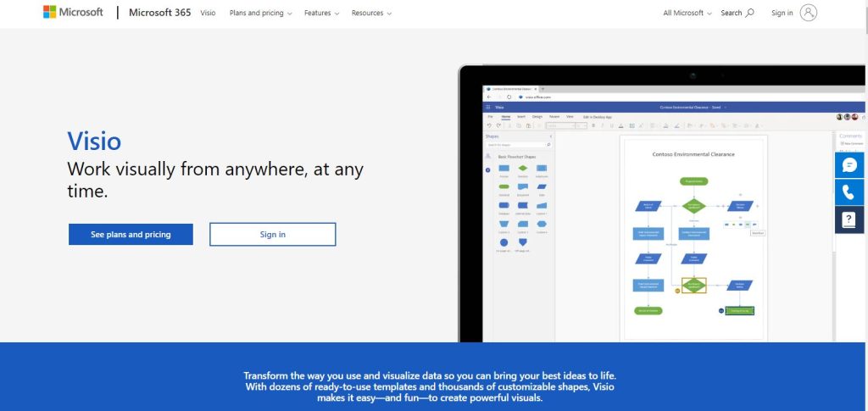Click the phone call icon

coord(849,192)
